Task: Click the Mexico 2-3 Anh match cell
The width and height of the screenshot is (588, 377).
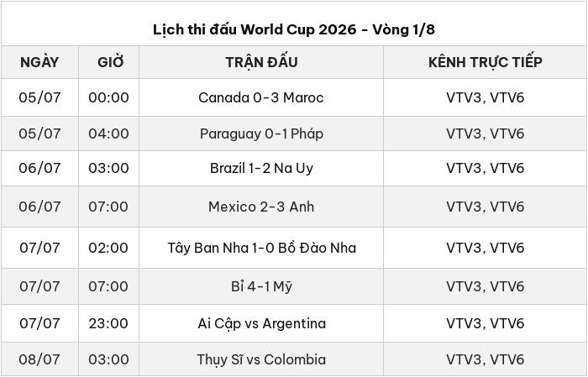Action: [x=261, y=207]
